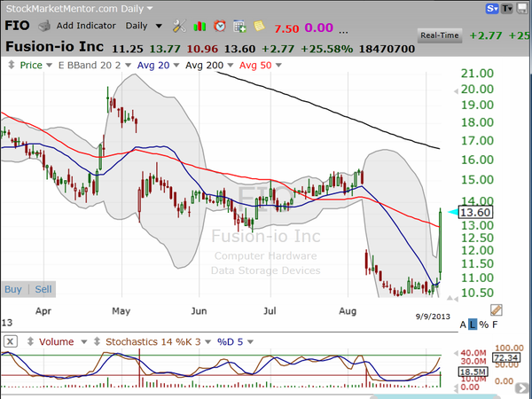
Task: Expand the Avg 200 dropdown
Action: [231, 65]
